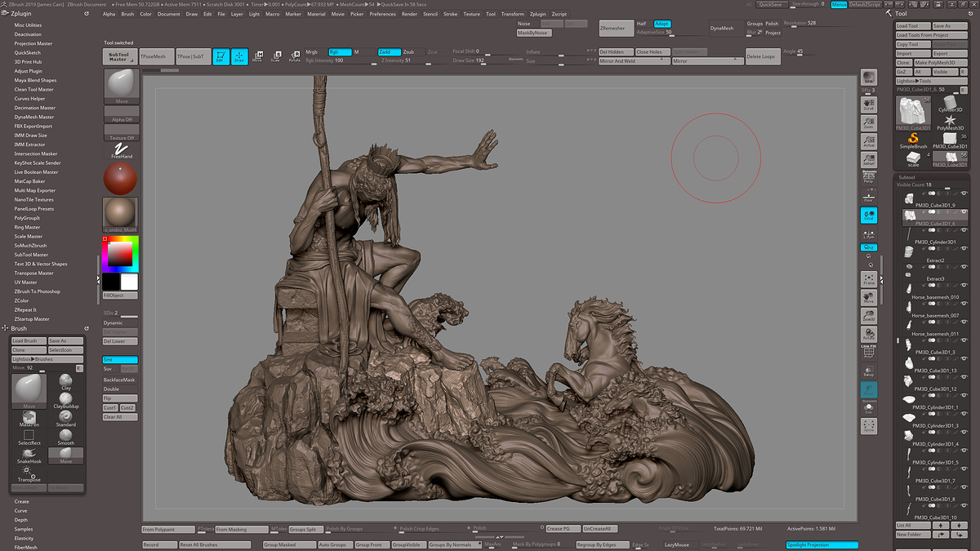
Task: Expand the Depth section in Brush palette
Action: [21, 519]
